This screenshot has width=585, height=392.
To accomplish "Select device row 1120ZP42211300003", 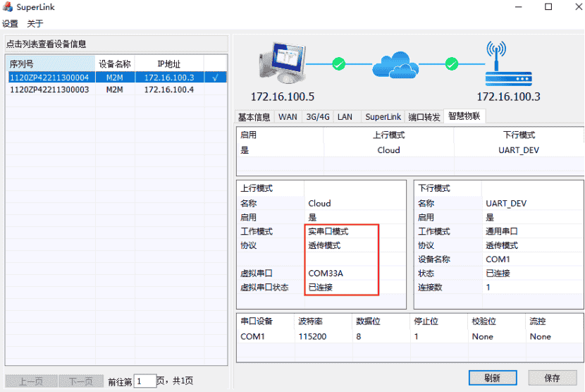I will tap(49, 90).
